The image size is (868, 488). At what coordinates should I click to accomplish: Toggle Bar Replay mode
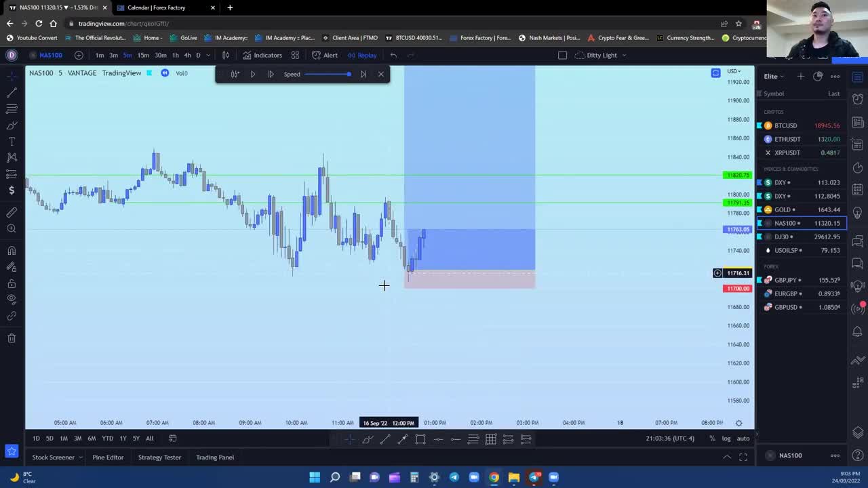pos(362,55)
